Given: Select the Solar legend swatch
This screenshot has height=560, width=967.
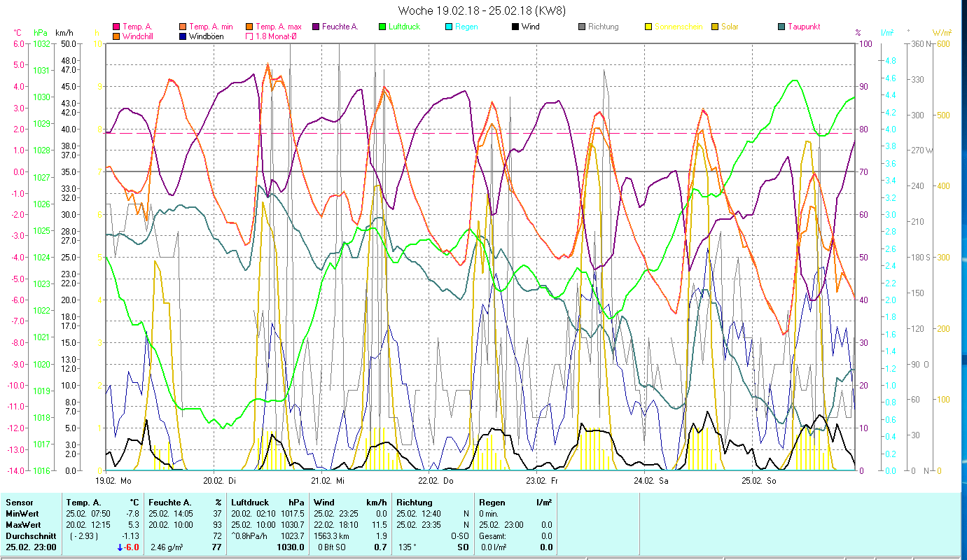Looking at the screenshot, I should click(714, 27).
